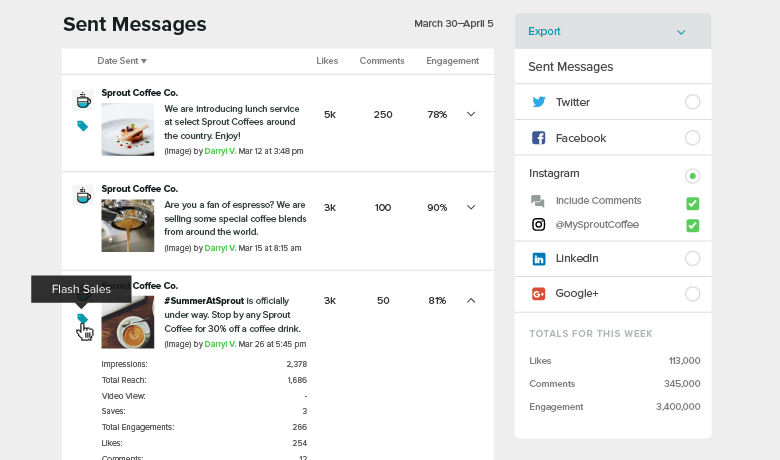Select the LinkedIn radio button
The height and width of the screenshot is (460, 780).
(692, 259)
